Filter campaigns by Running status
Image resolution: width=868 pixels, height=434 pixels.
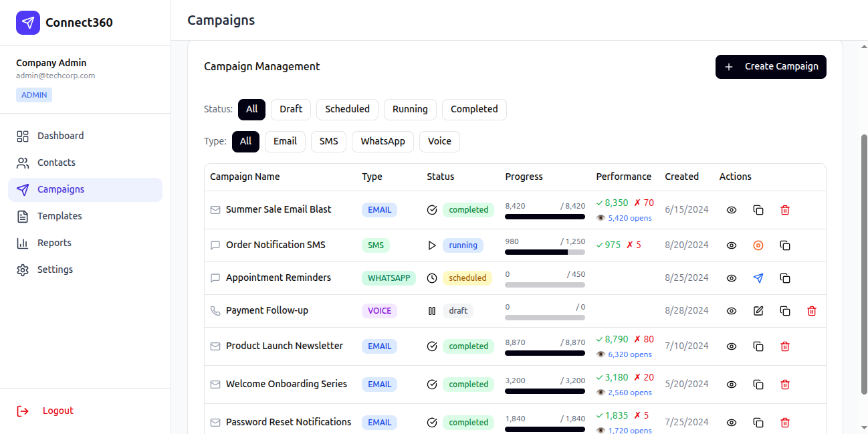click(410, 109)
